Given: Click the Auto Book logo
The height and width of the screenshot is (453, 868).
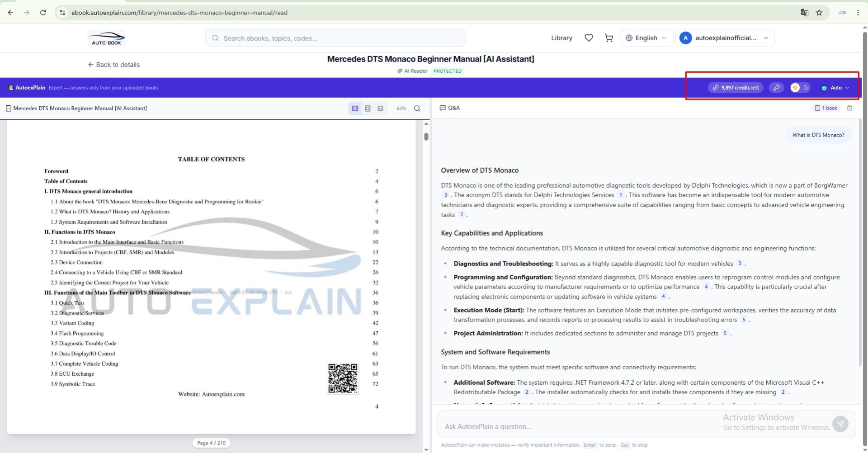Looking at the screenshot, I should (x=106, y=38).
